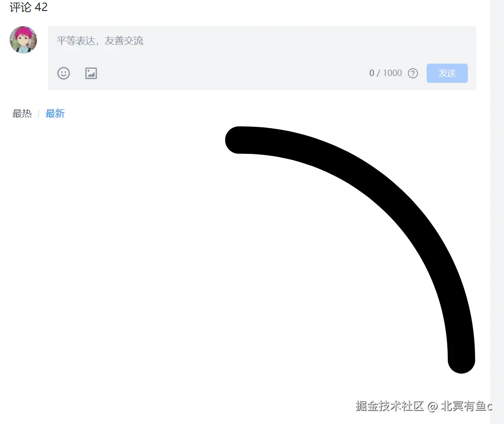504x424 pixels.
Task: Click the 0 / 1000 character counter
Action: (x=385, y=73)
